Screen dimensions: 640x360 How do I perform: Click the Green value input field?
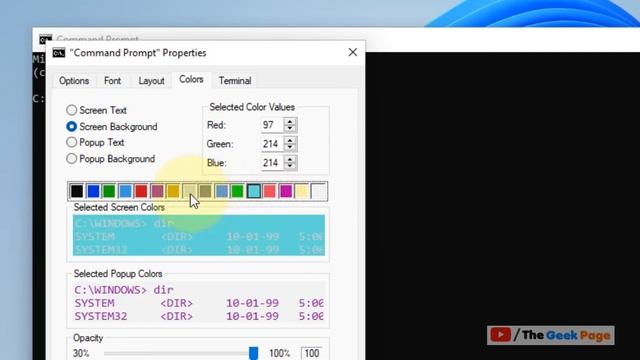point(272,144)
